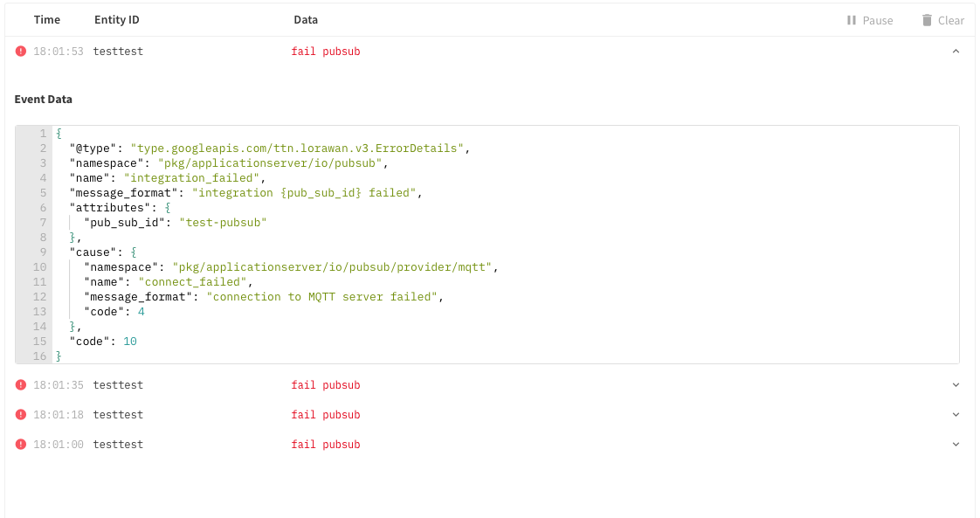This screenshot has width=980, height=518.
Task: Click the Entity ID column header
Action: 116,19
